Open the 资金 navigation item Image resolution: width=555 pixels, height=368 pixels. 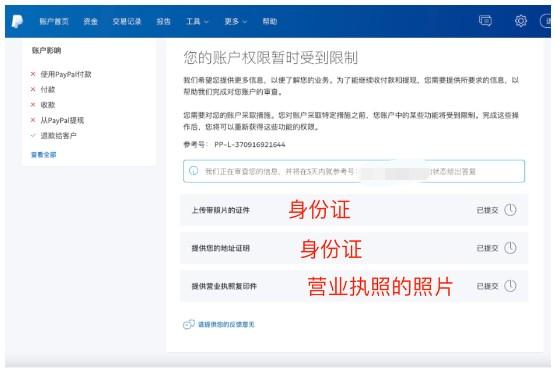90,21
